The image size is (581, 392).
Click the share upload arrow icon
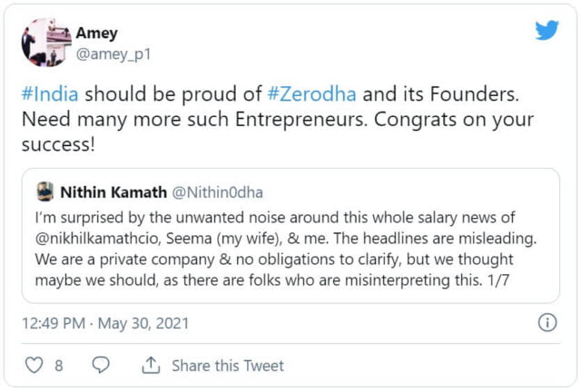151,365
